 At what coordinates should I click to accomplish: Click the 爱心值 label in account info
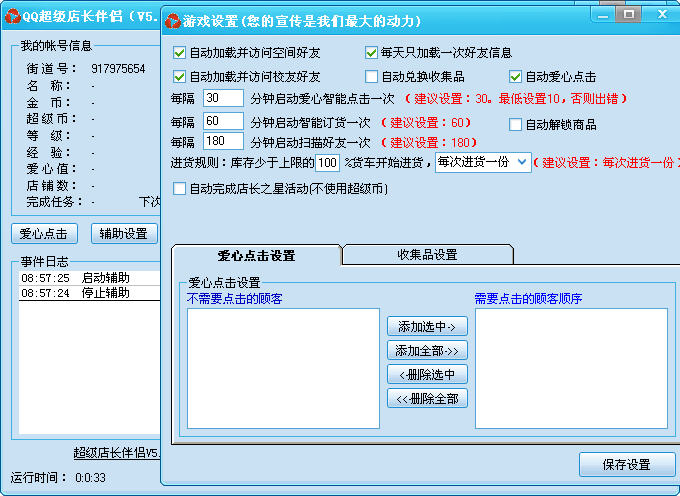51,169
